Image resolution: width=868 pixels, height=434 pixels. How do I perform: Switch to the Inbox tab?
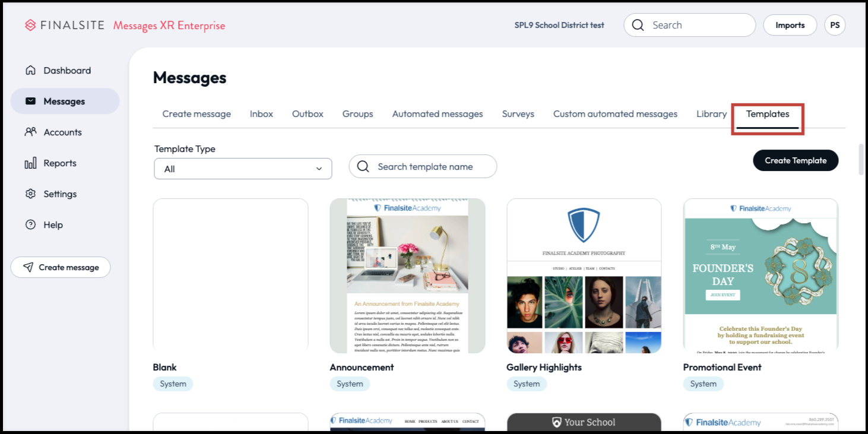261,114
